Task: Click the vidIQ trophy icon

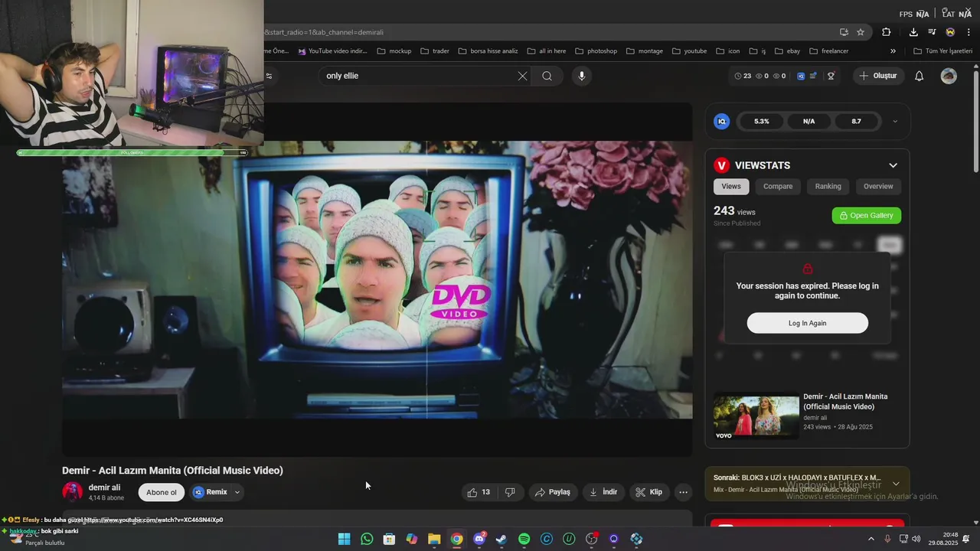Action: 831,76
